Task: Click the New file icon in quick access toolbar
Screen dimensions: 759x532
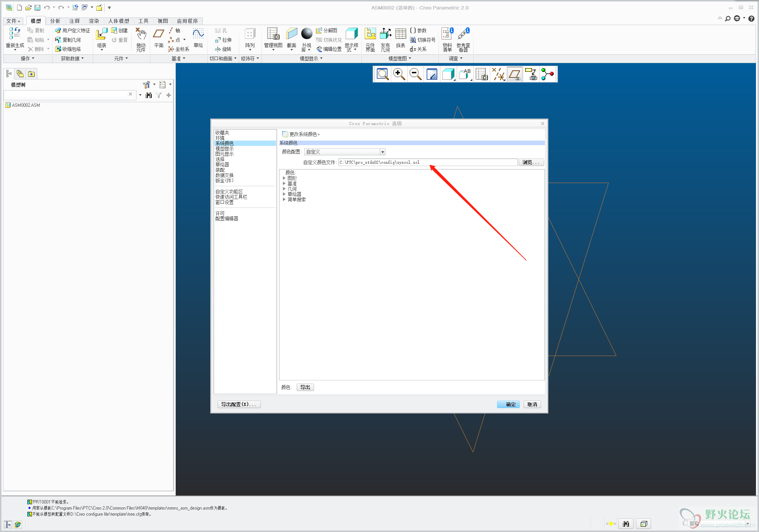Action: 19,8
